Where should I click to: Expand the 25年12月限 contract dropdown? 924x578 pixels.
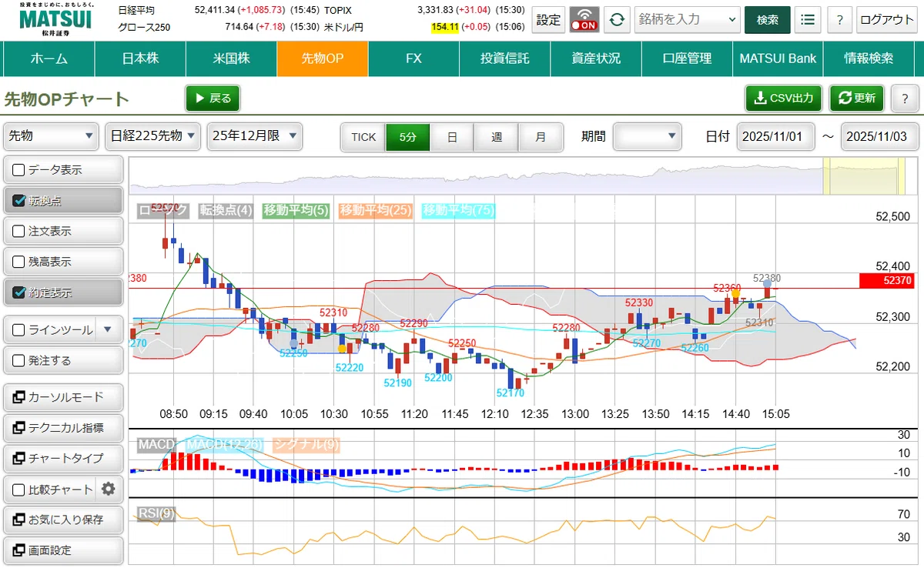click(254, 136)
